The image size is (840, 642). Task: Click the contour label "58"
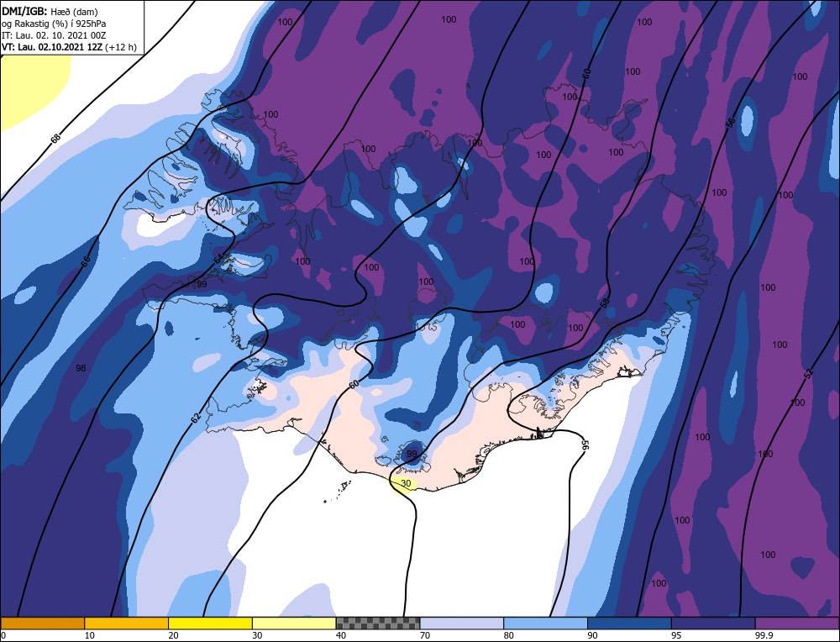pos(605,303)
